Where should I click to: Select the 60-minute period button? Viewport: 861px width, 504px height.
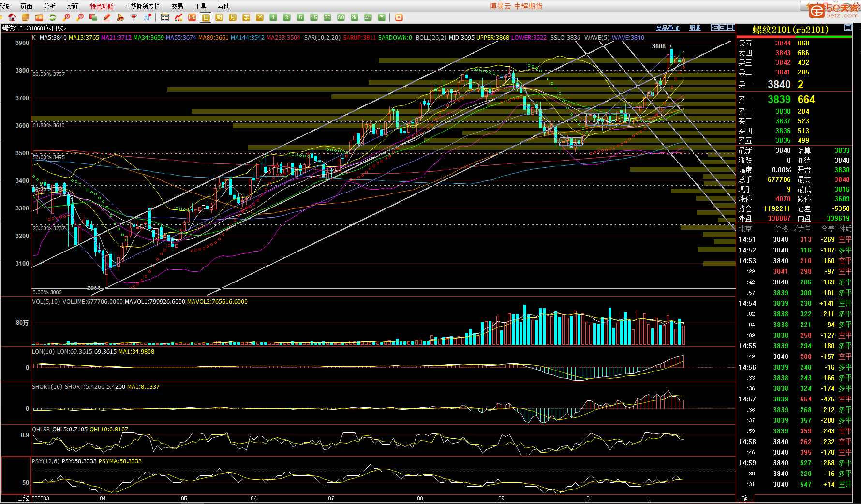point(341,17)
